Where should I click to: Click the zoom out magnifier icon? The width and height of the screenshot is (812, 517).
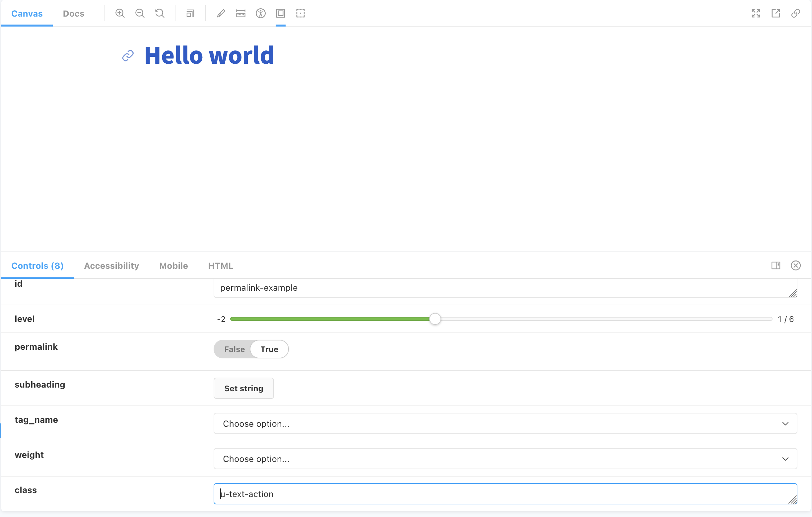point(140,14)
